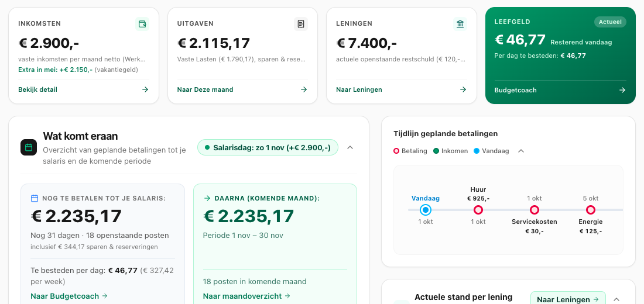This screenshot has height=304, width=644.
Task: Click the Huur € 925,- label
Action: point(478,194)
